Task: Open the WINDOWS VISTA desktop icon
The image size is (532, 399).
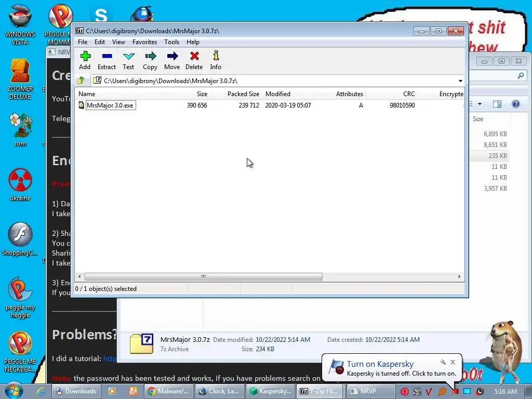Action: click(20, 24)
